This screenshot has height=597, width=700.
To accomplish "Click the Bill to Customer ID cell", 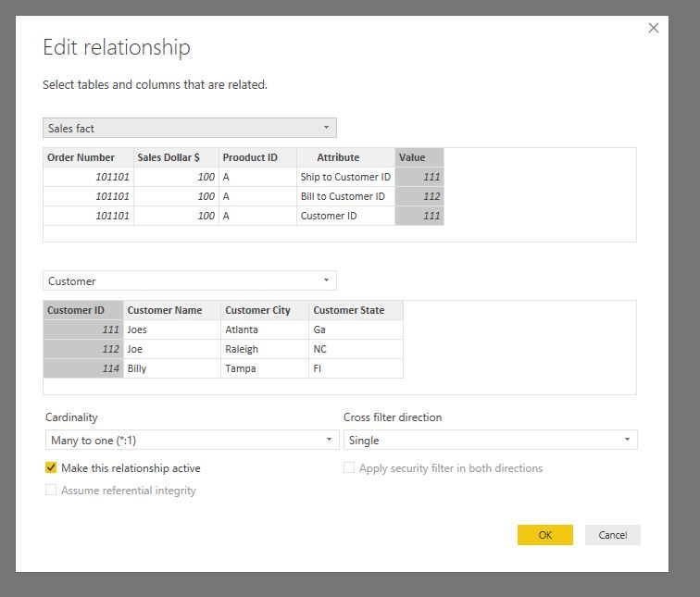I will (346, 196).
